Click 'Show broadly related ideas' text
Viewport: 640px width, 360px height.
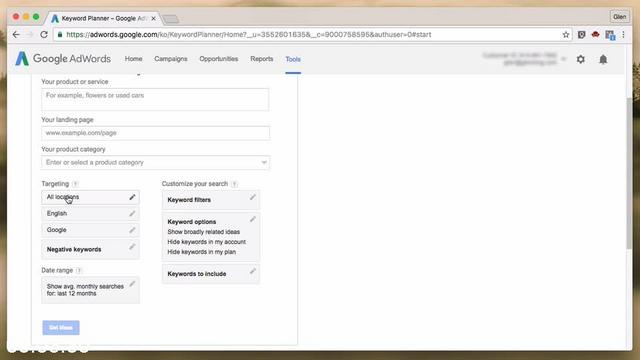pyautogui.click(x=204, y=232)
